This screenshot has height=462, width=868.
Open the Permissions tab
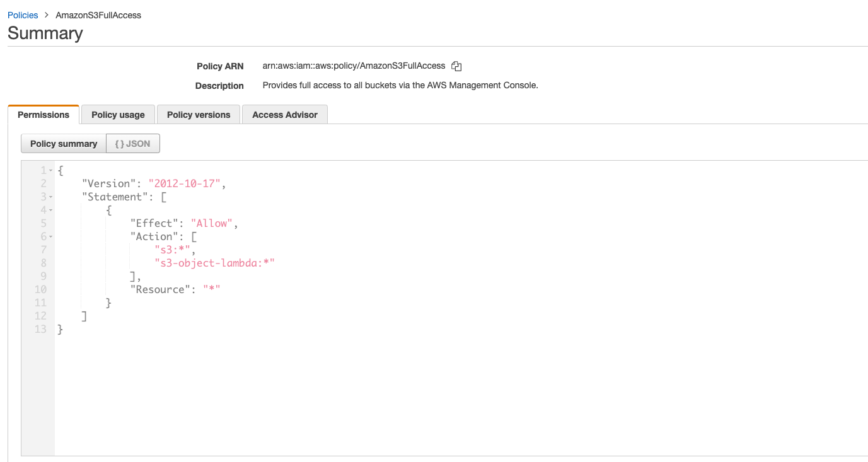(43, 115)
